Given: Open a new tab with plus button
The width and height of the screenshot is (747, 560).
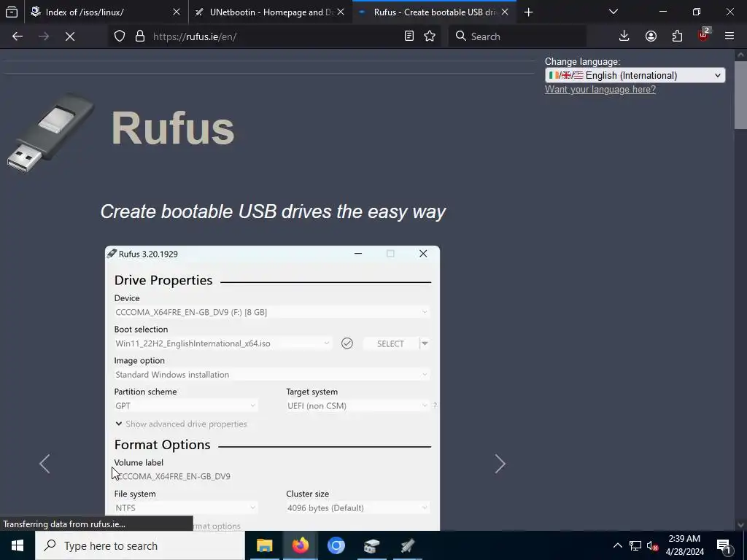Looking at the screenshot, I should point(528,12).
